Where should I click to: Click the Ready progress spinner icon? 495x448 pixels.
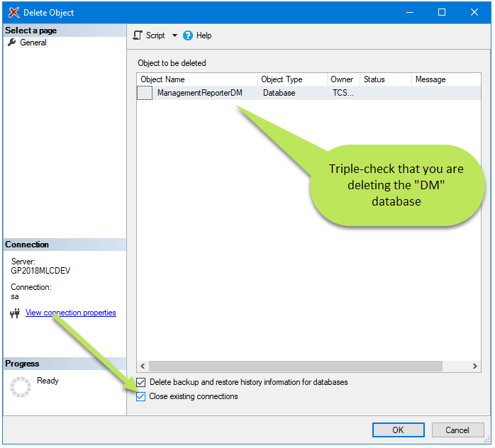pyautogui.click(x=21, y=386)
